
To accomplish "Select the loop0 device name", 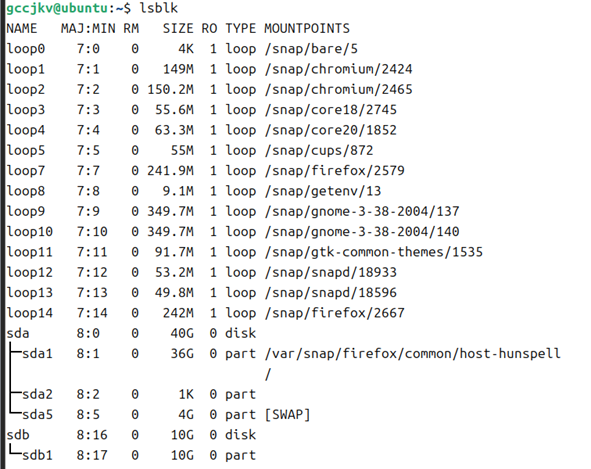I will coord(26,49).
